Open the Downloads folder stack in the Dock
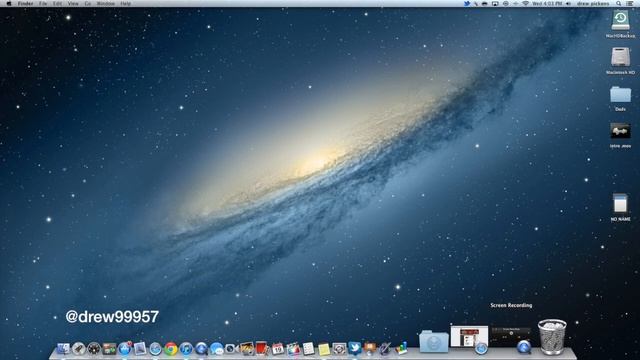Screen dimensions: 640x360 point(433,341)
